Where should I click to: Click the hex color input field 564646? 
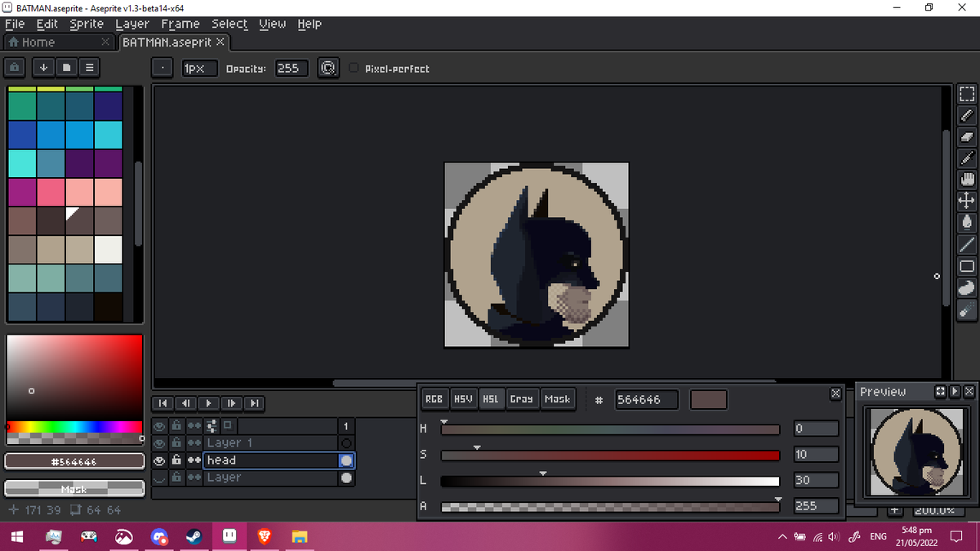click(x=646, y=400)
